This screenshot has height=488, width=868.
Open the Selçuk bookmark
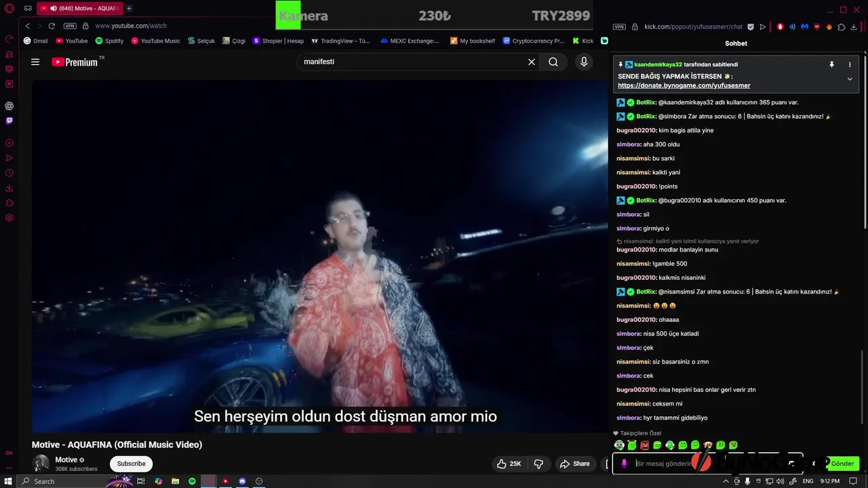201,41
